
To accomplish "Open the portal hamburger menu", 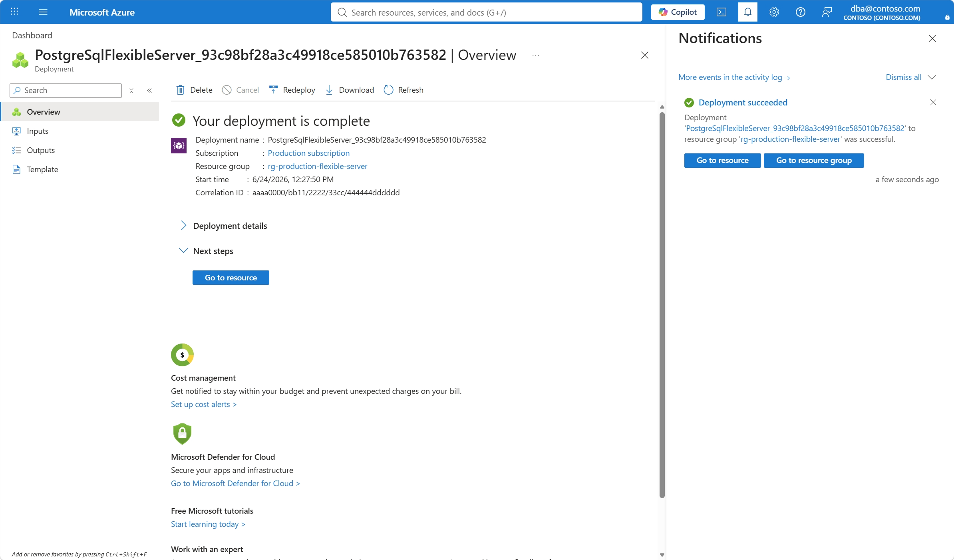I will pos(43,12).
